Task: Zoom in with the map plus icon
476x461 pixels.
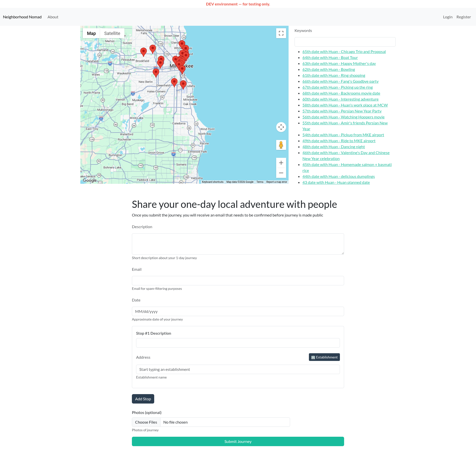Action: 281,163
